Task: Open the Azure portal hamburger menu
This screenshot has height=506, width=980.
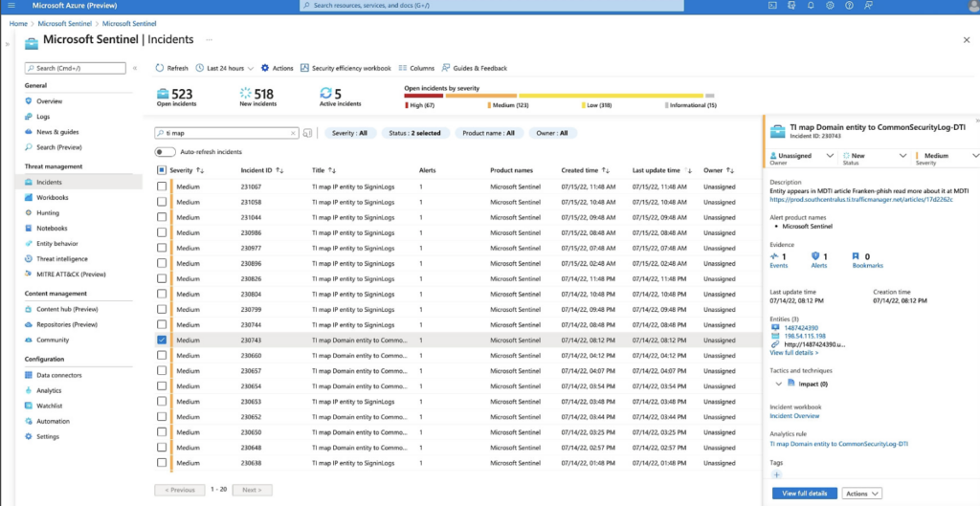Action: [11, 5]
